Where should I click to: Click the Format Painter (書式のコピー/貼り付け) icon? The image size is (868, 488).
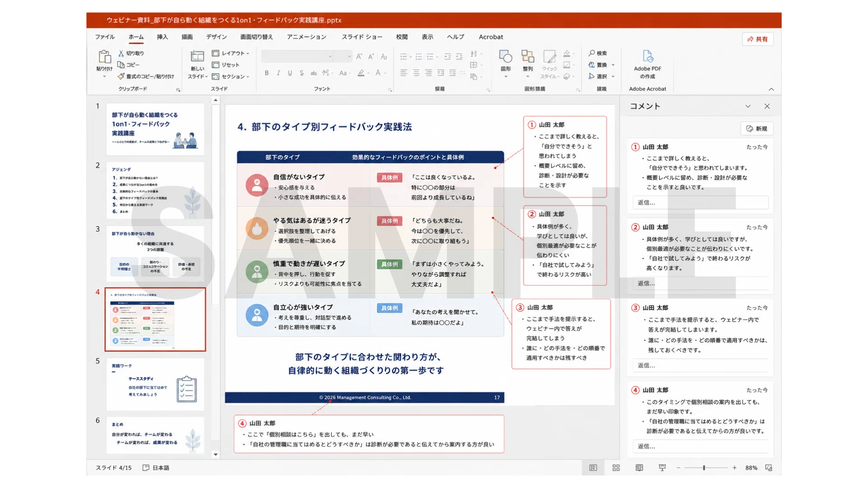tap(121, 76)
